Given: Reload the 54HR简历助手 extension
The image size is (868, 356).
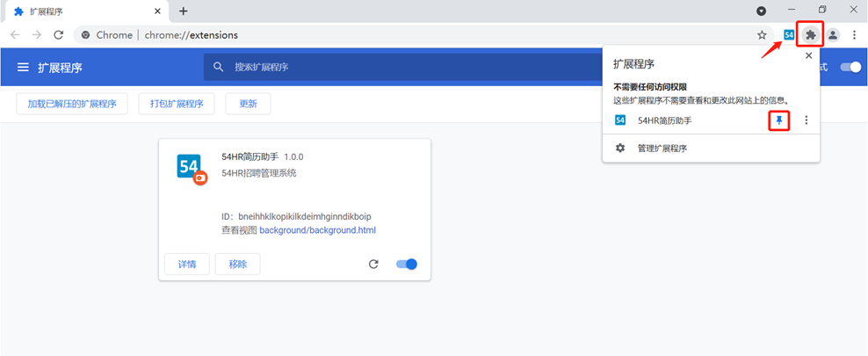Looking at the screenshot, I should 373,264.
